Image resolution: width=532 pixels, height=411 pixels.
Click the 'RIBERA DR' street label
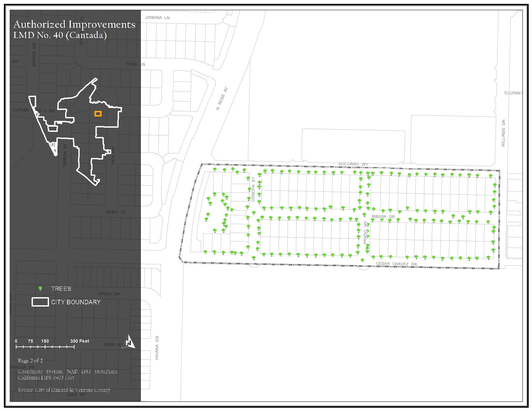point(383,217)
